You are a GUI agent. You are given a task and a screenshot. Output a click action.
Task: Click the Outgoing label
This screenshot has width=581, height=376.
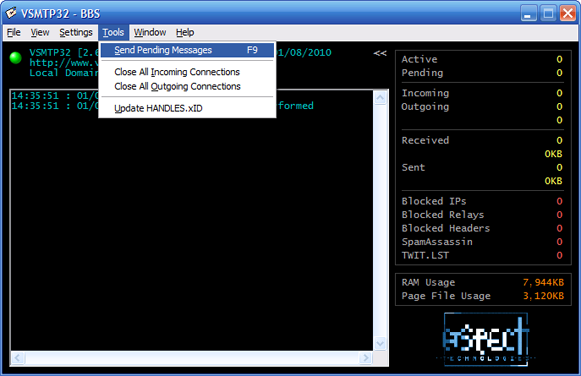click(425, 107)
